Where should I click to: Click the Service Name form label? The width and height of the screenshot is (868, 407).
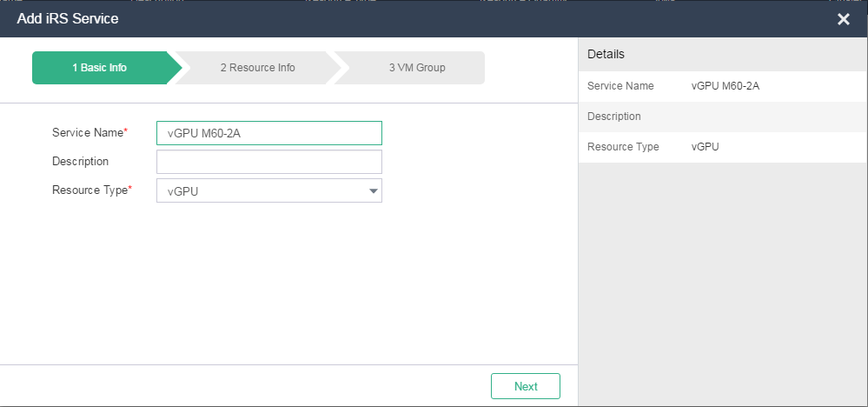(x=88, y=132)
